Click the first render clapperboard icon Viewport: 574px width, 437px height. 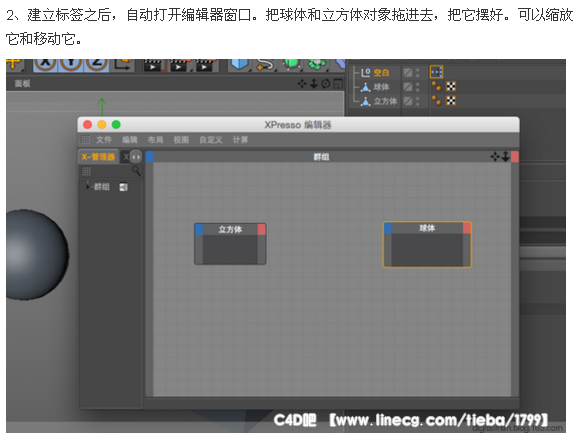point(153,65)
